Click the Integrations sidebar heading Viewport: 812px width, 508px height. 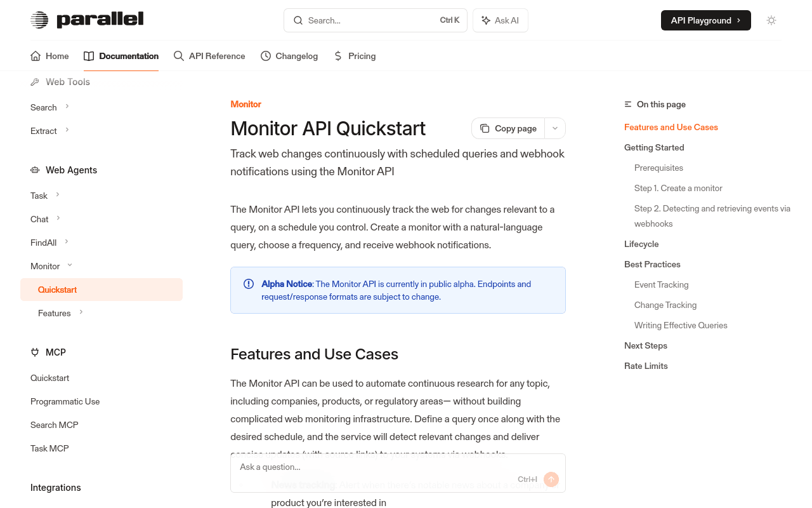pyautogui.click(x=56, y=488)
